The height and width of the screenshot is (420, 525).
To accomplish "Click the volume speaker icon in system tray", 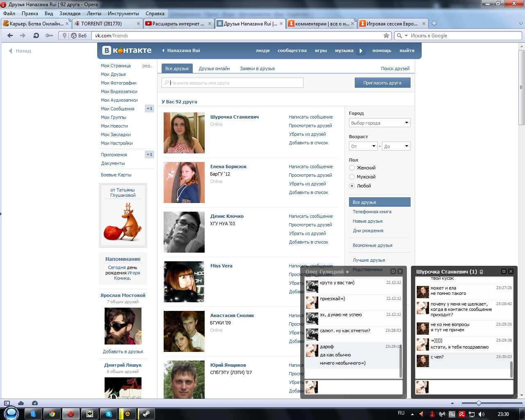I will click(x=482, y=414).
